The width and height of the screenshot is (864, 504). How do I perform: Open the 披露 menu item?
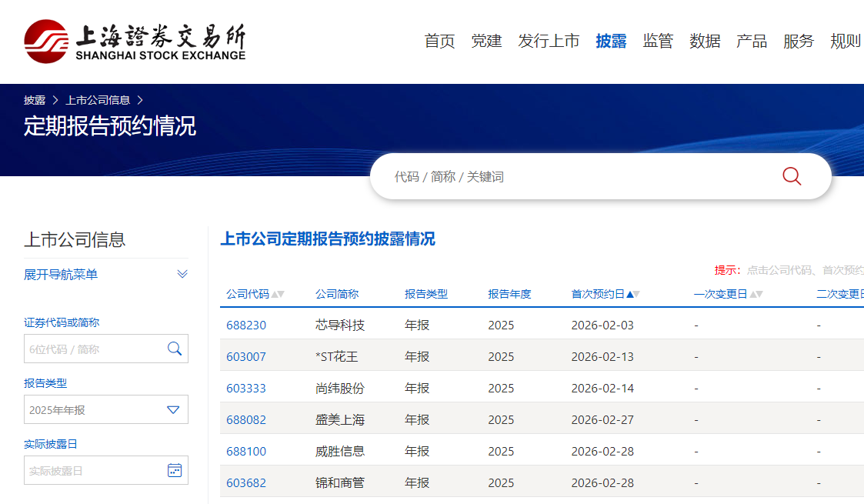611,42
